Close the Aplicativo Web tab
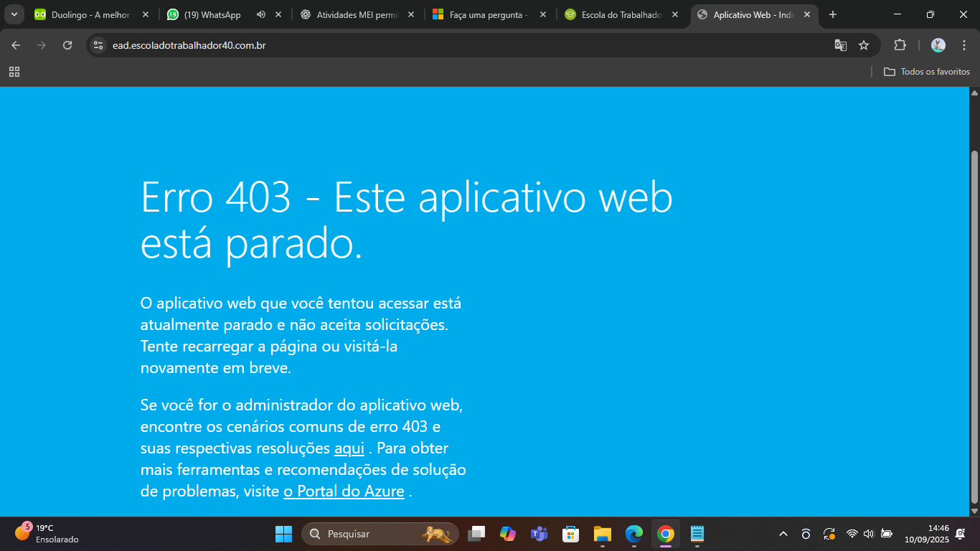The height and width of the screenshot is (551, 980). pos(807,14)
